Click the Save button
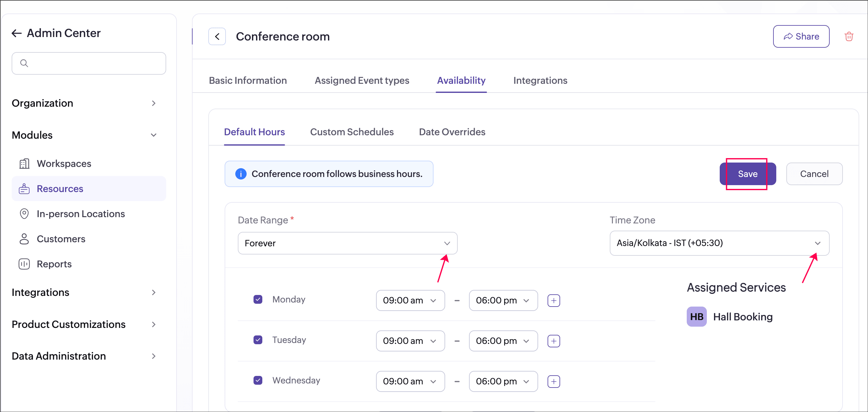 [x=747, y=174]
